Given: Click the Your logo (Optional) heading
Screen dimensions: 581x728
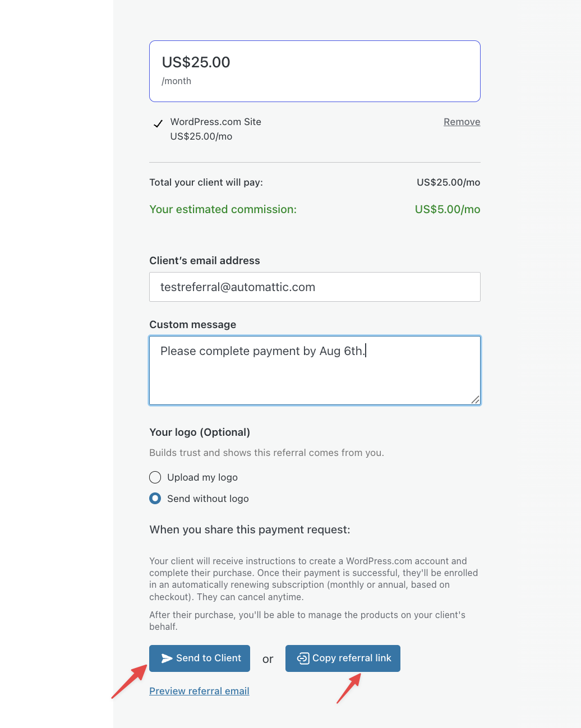Looking at the screenshot, I should [200, 432].
